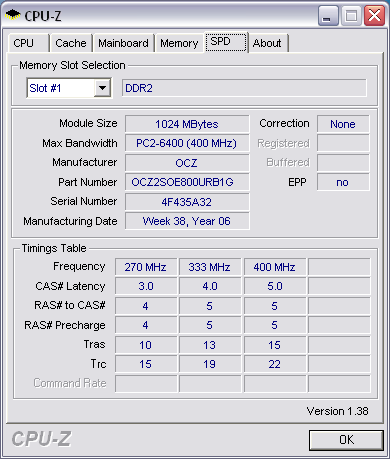
Task: Select the Memory tab
Action: tap(179, 43)
